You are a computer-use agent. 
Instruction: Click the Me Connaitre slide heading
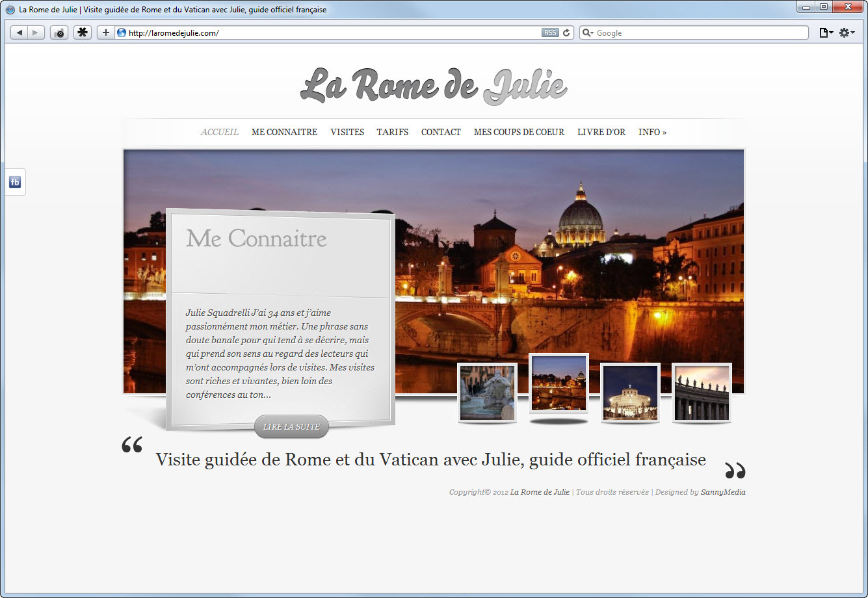tap(256, 239)
